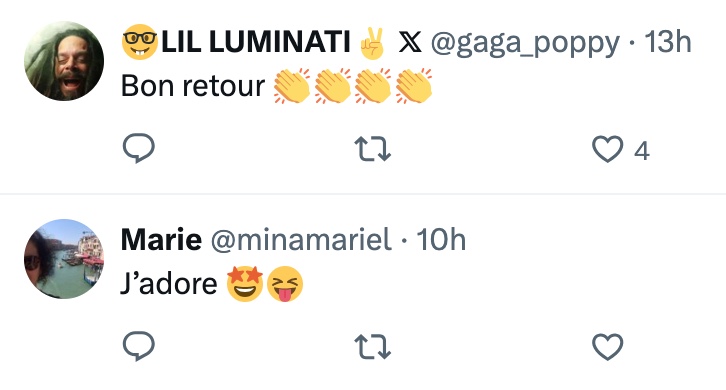
Task: Retweet the 'Bon retour' post
Action: pyautogui.click(x=373, y=149)
